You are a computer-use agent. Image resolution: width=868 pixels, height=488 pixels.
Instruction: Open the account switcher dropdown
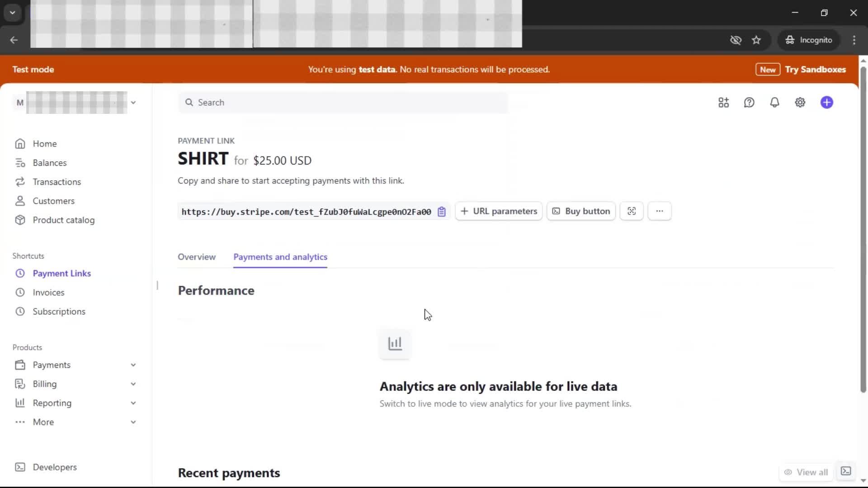click(133, 103)
